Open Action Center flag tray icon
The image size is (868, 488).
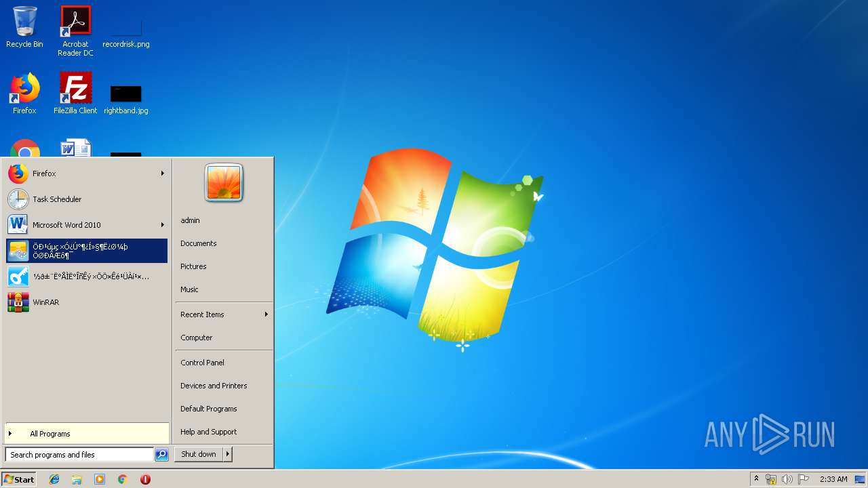804,479
